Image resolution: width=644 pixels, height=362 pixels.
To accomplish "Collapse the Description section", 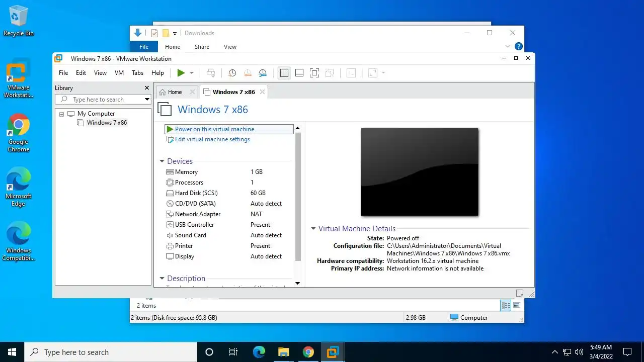I will (x=162, y=279).
